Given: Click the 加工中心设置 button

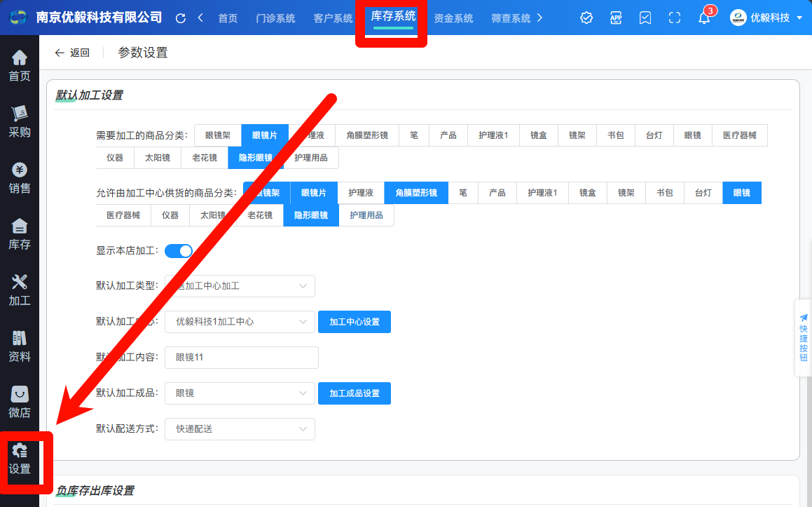Looking at the screenshot, I should pos(355,322).
